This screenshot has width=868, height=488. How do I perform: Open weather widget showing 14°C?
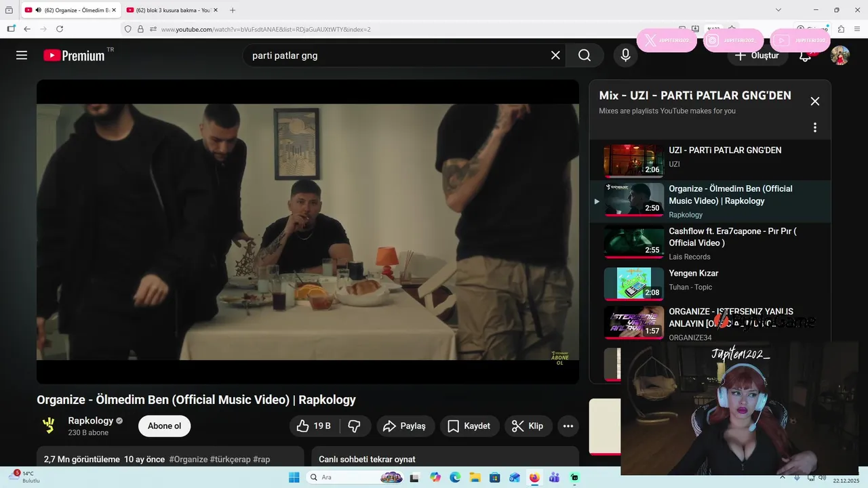tap(26, 477)
